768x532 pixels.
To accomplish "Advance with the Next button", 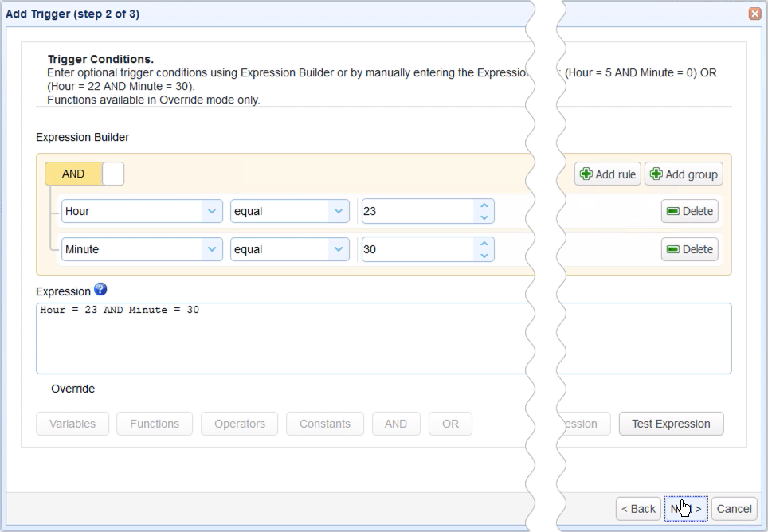I will point(687,508).
